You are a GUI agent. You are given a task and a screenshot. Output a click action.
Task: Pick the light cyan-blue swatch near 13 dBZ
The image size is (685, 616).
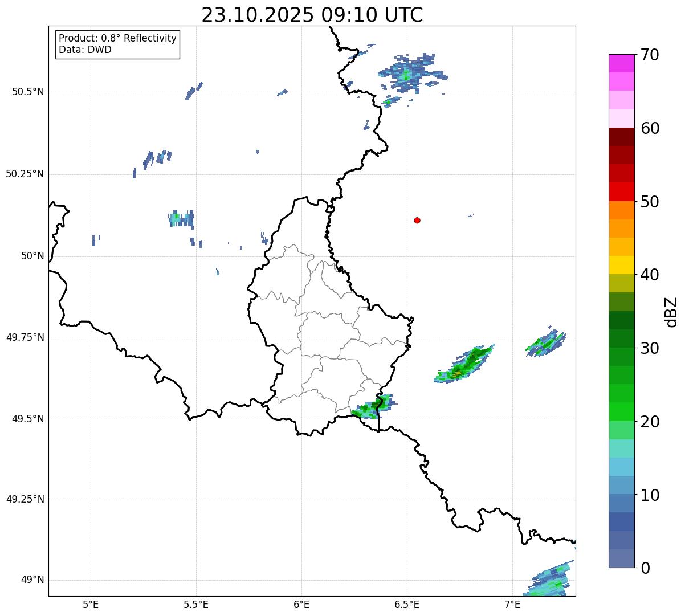[x=621, y=467]
